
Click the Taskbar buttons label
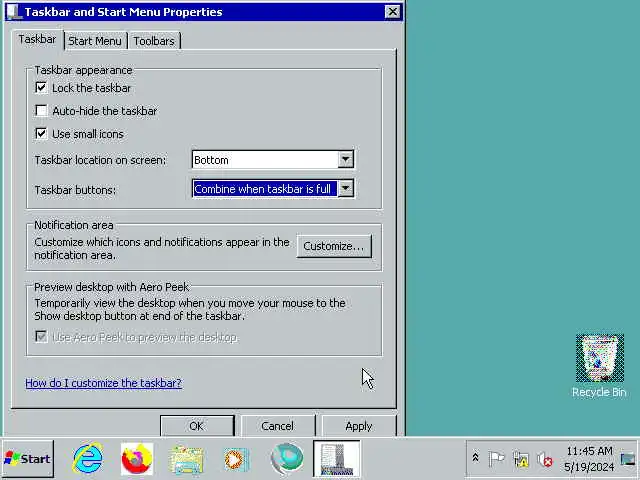point(75,190)
